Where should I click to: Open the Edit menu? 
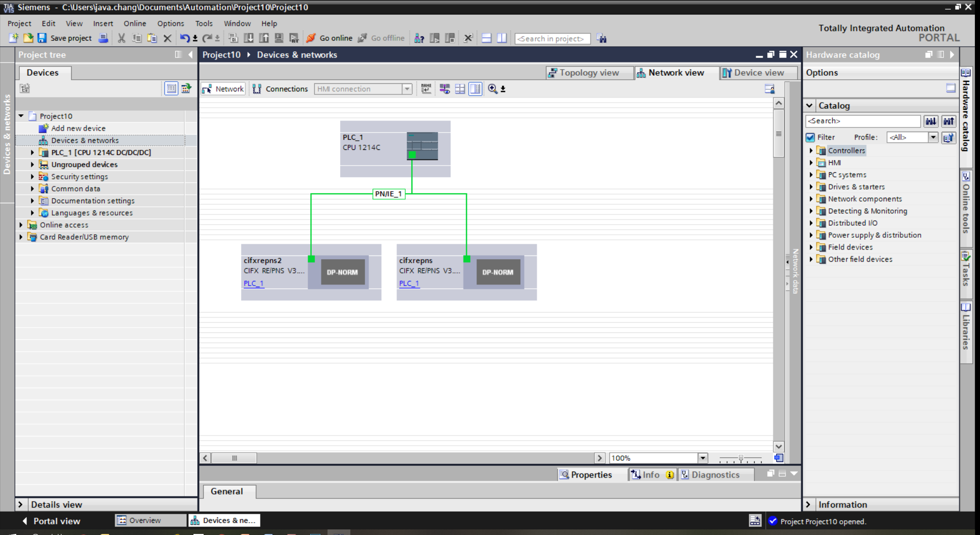pyautogui.click(x=49, y=23)
